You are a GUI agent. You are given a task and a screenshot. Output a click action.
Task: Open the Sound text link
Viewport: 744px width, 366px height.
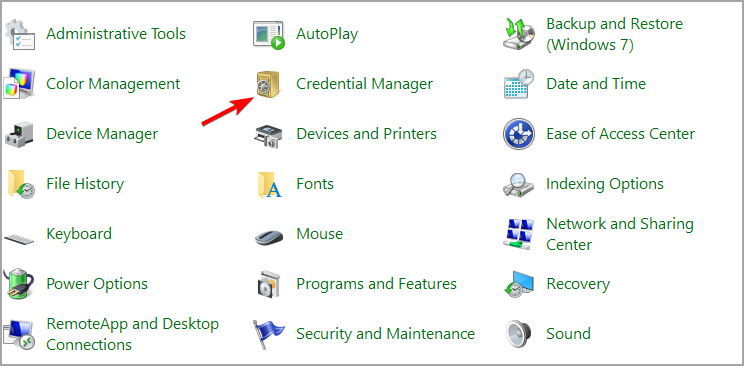[568, 334]
